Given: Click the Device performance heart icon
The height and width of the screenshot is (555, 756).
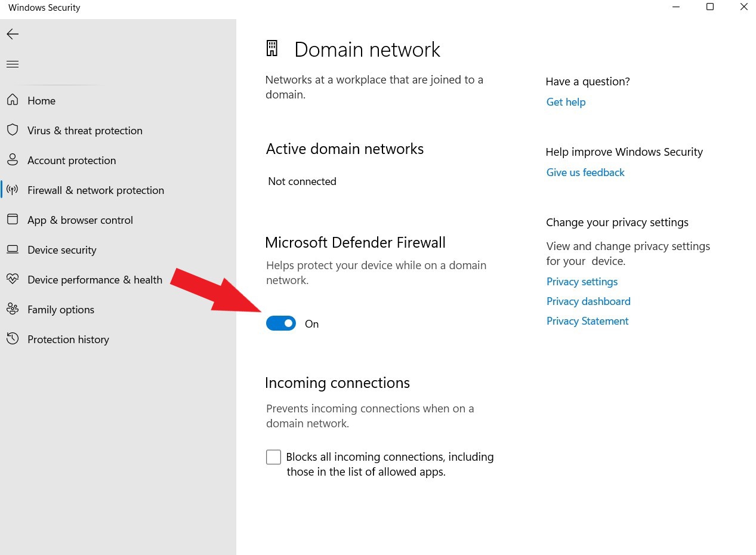Looking at the screenshot, I should [x=13, y=279].
